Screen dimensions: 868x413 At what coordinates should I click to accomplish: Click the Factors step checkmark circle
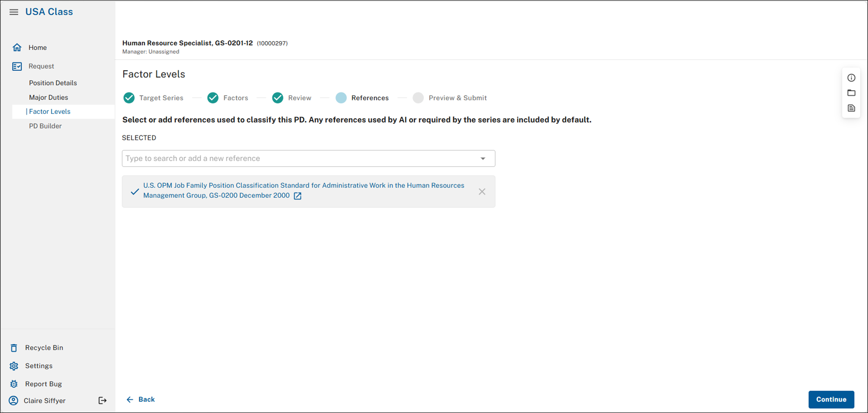(213, 98)
